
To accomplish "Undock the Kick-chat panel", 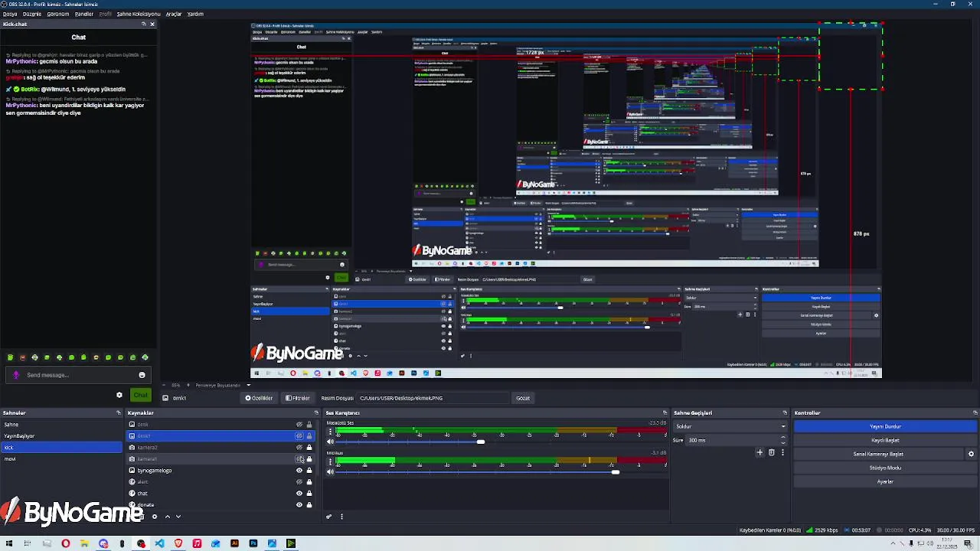I will point(143,24).
